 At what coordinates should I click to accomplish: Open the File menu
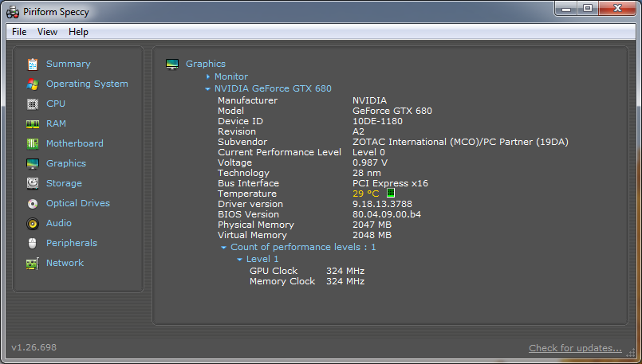pyautogui.click(x=19, y=32)
